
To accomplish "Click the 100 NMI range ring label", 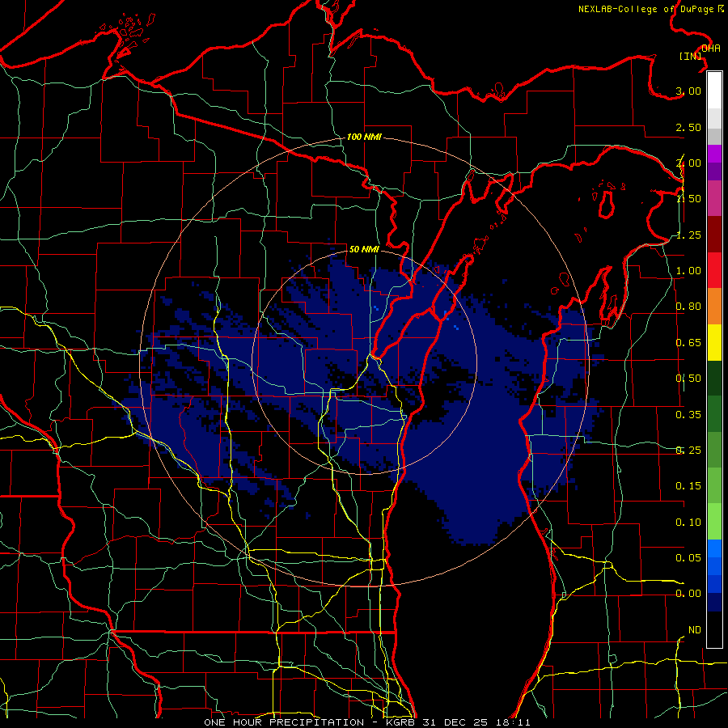I will 364,137.
